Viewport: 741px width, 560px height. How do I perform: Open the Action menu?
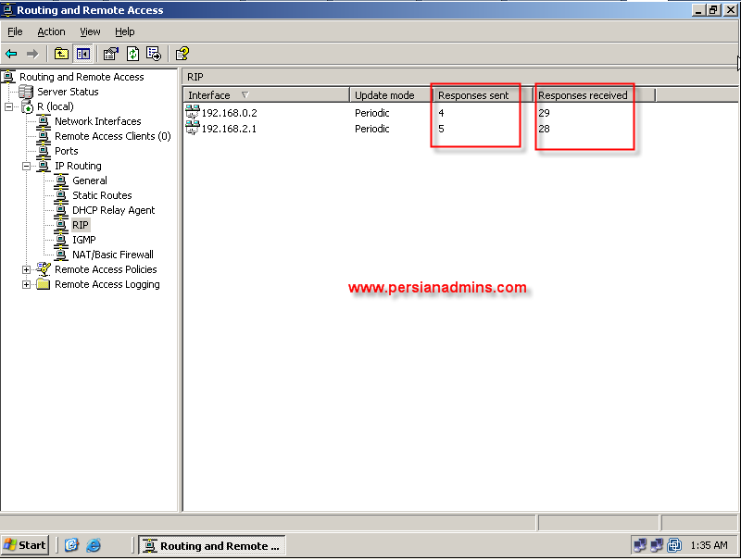point(51,31)
